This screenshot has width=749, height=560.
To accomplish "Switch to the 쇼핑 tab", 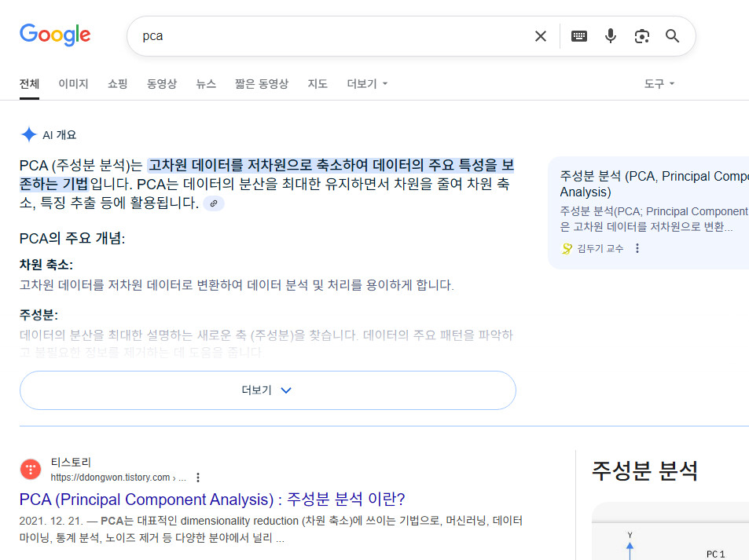I will pos(117,84).
